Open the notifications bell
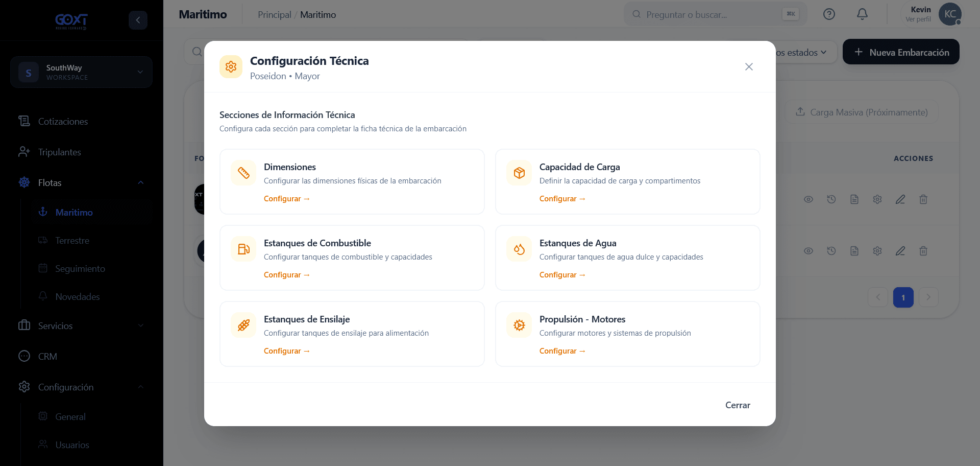980x466 pixels. (862, 14)
